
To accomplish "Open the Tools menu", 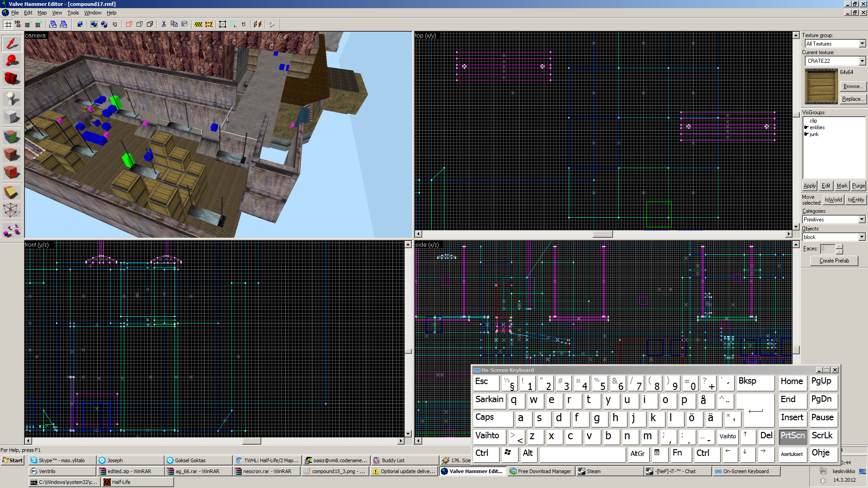I will tap(73, 13).
